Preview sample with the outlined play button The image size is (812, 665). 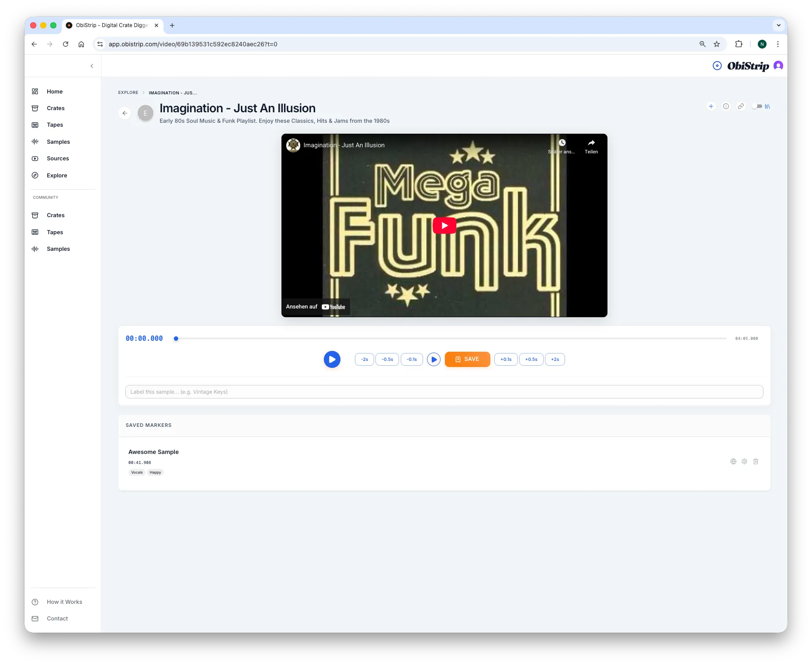point(434,359)
